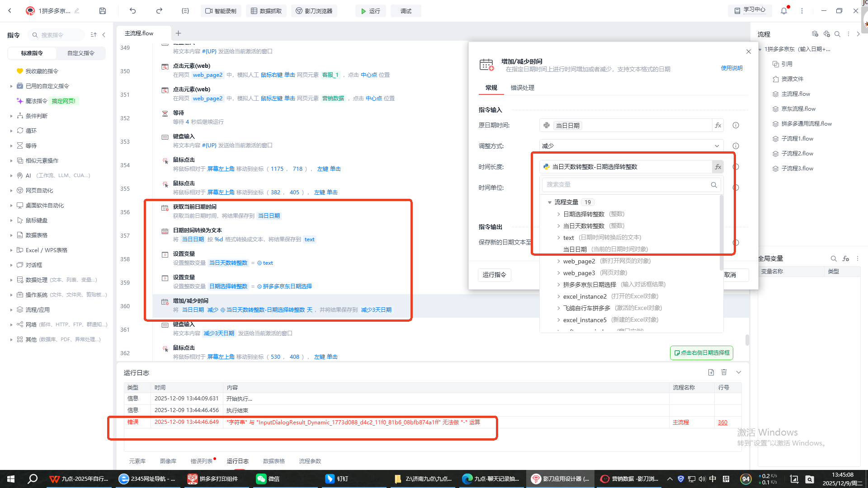Search global variables with magnifier icon
Image resolution: width=868 pixels, height=488 pixels.
[x=834, y=258]
